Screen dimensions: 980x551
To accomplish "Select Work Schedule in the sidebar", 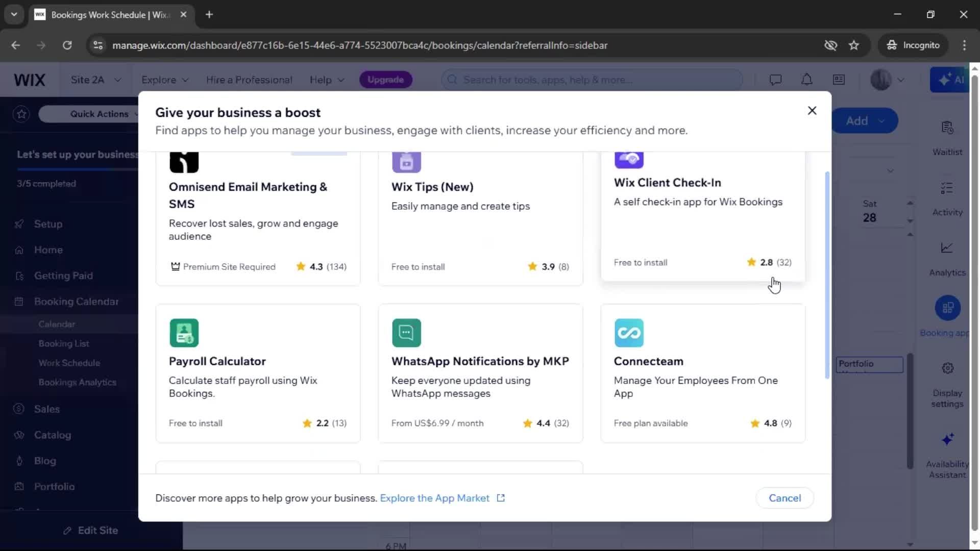I will [x=69, y=363].
